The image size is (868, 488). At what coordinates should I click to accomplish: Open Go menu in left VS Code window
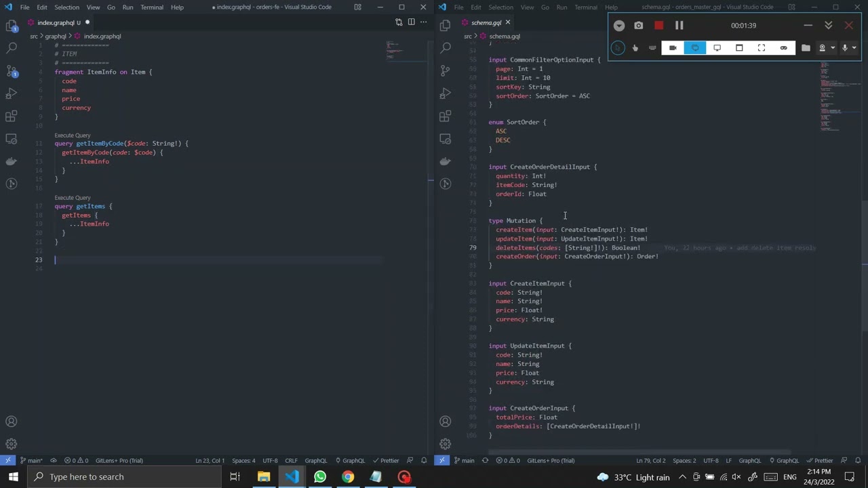pos(111,7)
